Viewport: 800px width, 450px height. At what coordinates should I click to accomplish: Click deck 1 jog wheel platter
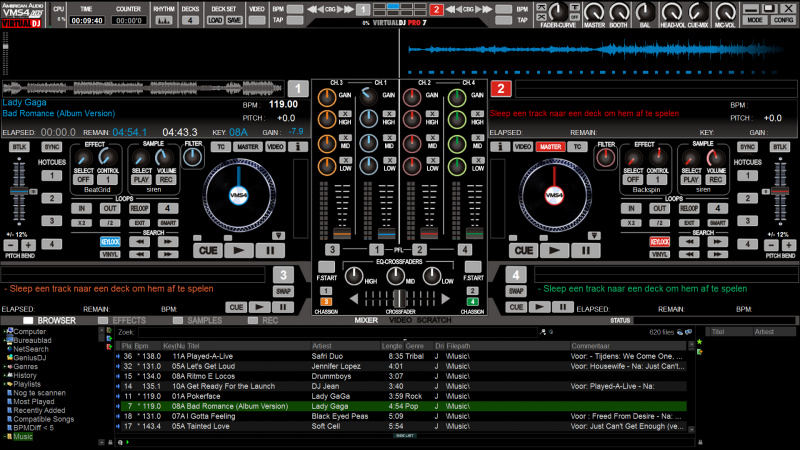click(239, 195)
